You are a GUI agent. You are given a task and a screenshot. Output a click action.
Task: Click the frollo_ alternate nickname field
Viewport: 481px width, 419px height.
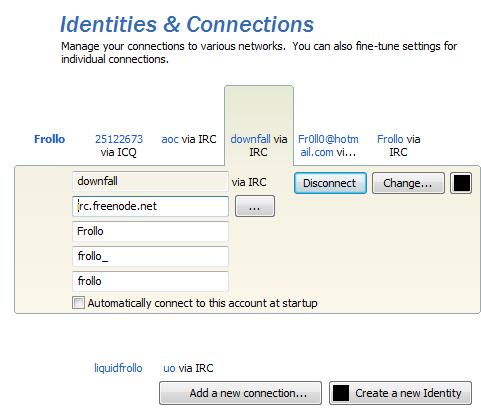pos(150,256)
